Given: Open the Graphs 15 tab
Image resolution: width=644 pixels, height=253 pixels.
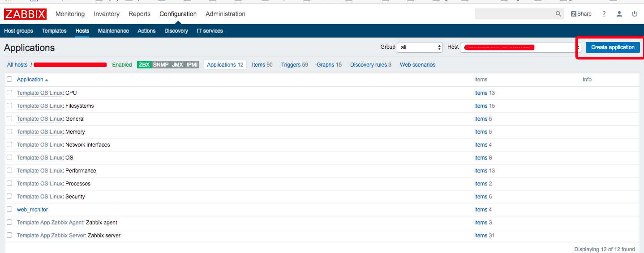Looking at the screenshot, I should (329, 65).
